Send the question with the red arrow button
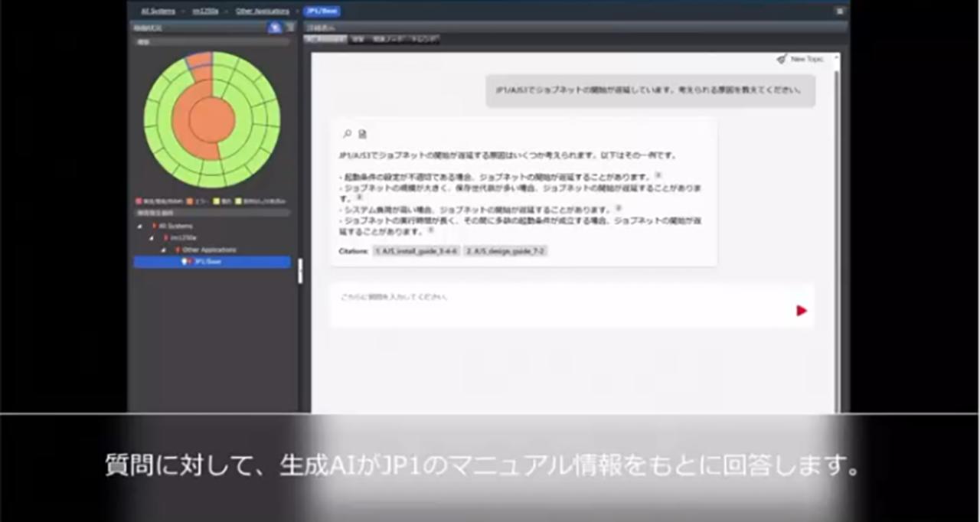 click(x=802, y=311)
